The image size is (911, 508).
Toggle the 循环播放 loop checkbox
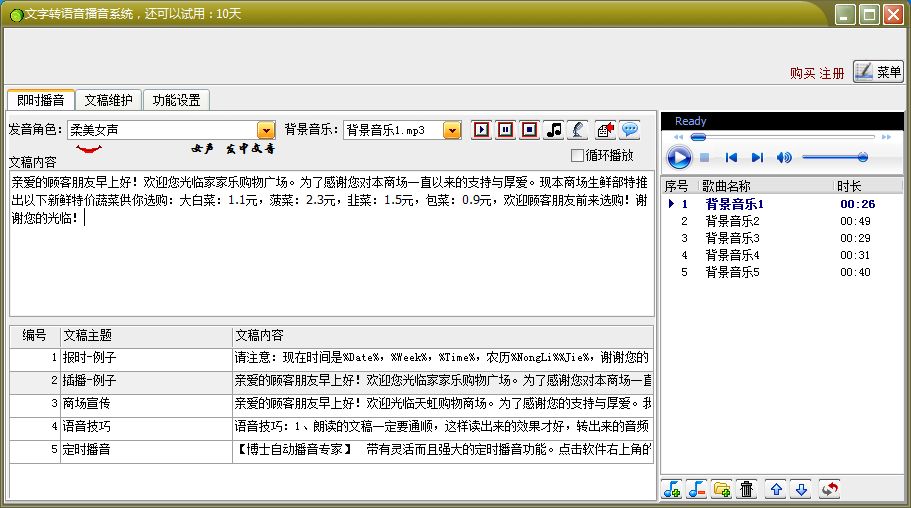coord(577,156)
